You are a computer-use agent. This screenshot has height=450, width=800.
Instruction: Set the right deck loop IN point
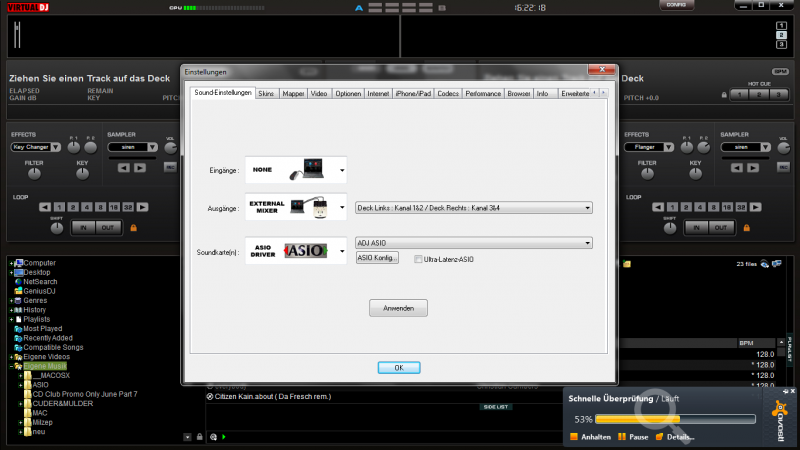[x=696, y=228]
